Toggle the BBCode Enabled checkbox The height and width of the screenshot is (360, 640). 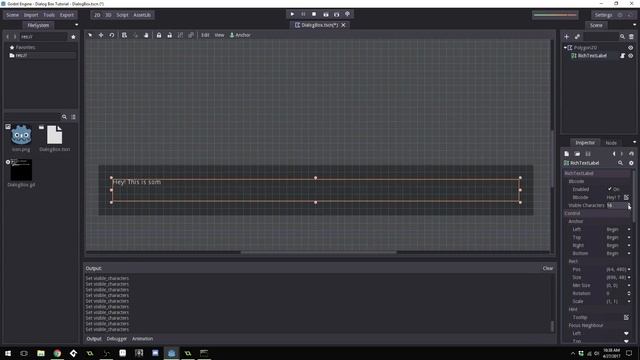610,189
